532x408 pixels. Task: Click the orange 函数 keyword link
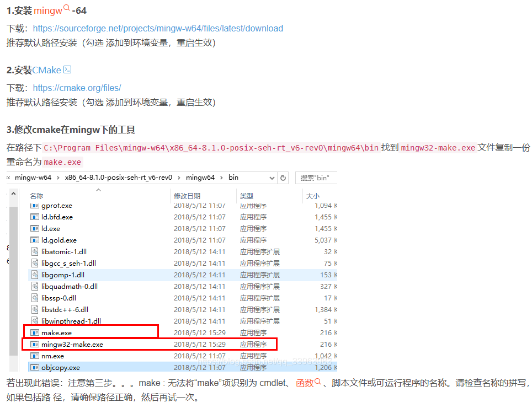point(305,383)
